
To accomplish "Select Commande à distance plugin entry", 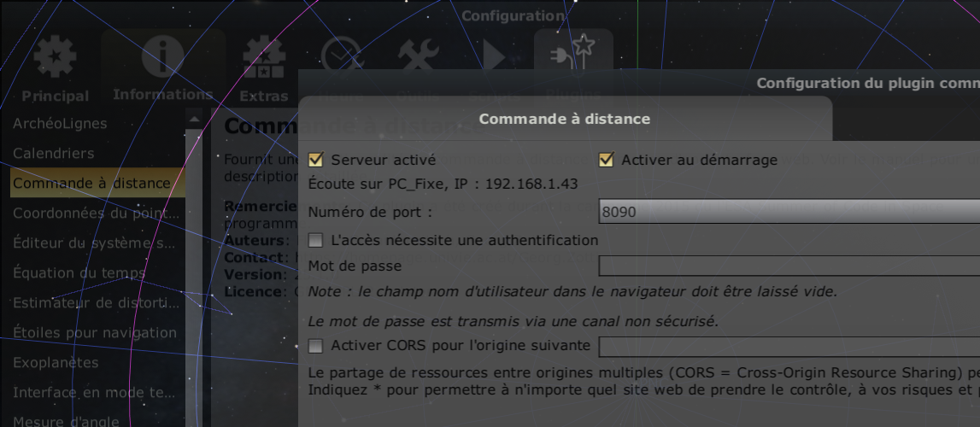I will 97,183.
